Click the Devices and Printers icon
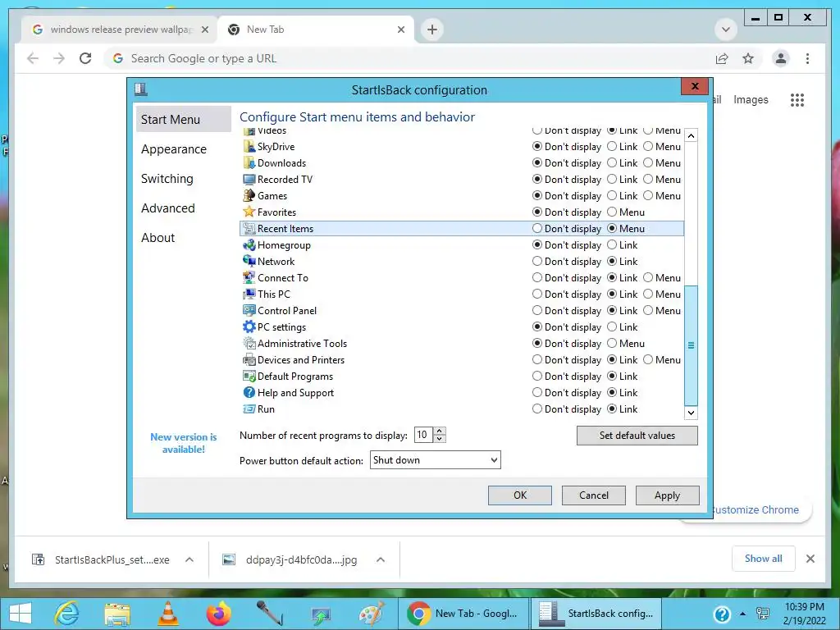Screen dimensions: 840x630 point(249,360)
